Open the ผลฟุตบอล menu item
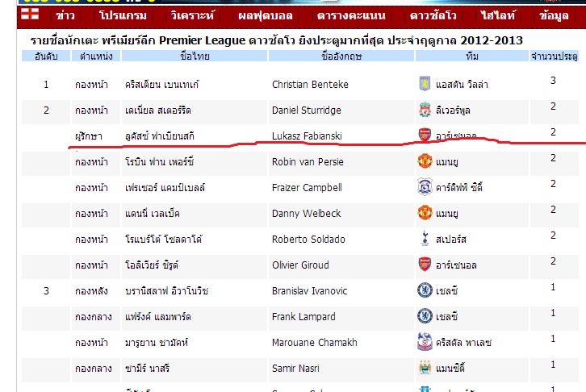 pyautogui.click(x=266, y=15)
